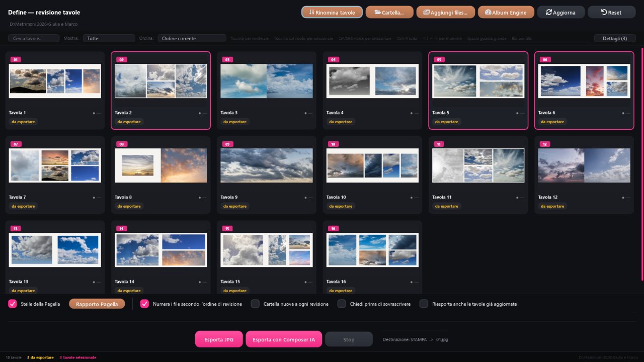Click the tavole grid vertical scrollbar
Viewport: 644px width, 362px height.
tap(641, 164)
